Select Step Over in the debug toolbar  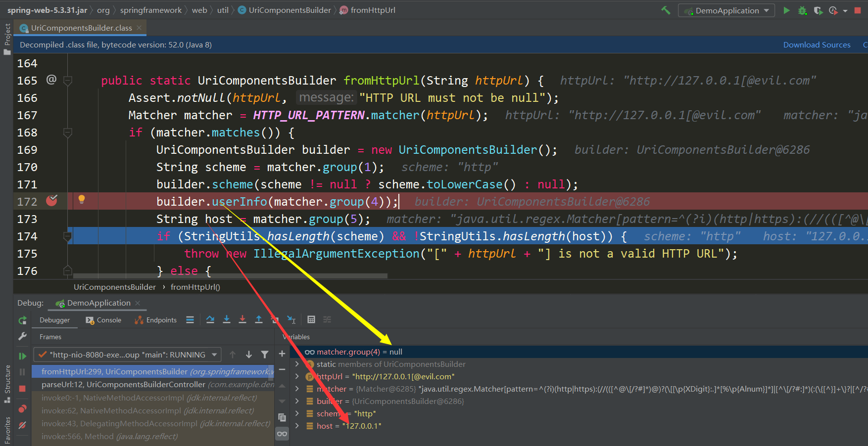(x=210, y=319)
